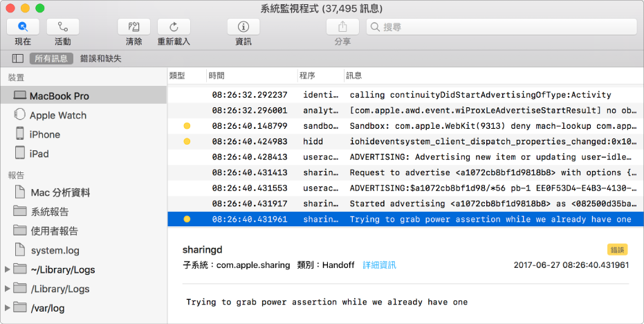Click the 錯誤 badge in detail pane
Viewport: 644px width, 324px height.
coord(617,250)
